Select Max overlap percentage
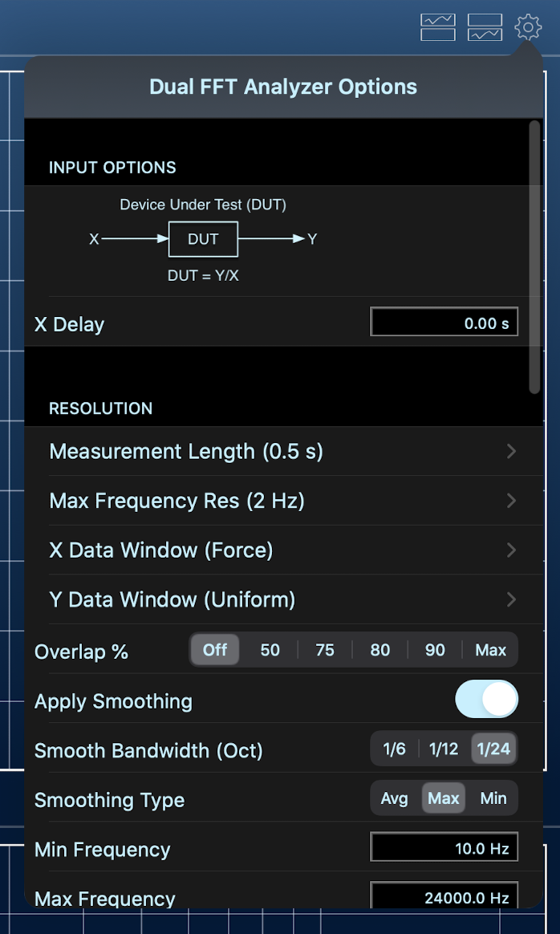Screen dimensions: 560x934 pyautogui.click(x=490, y=651)
